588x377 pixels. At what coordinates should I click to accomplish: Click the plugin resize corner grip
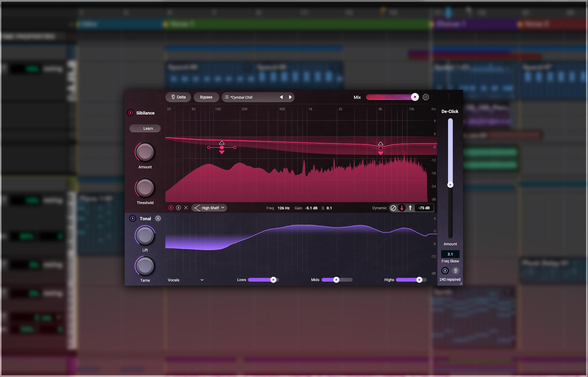pyautogui.click(x=461, y=284)
